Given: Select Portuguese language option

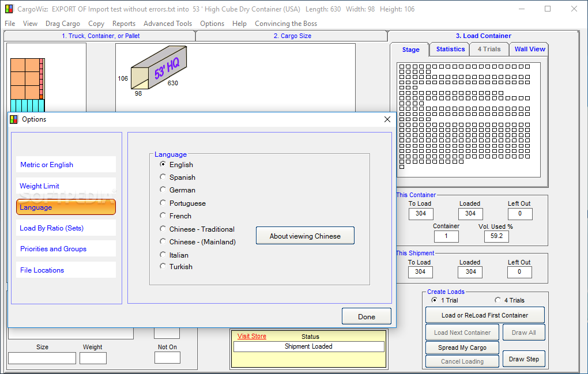Looking at the screenshot, I should [x=183, y=203].
